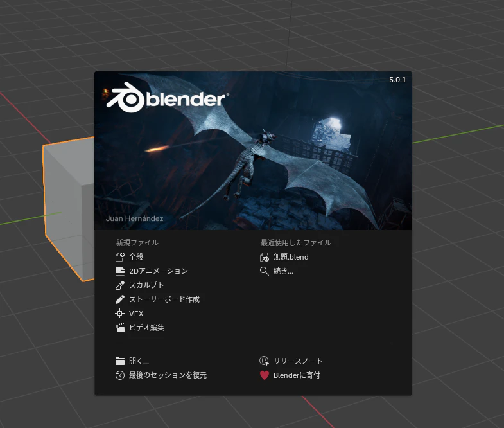Click the red heart donate icon
Image resolution: width=504 pixels, height=428 pixels.
tap(265, 375)
